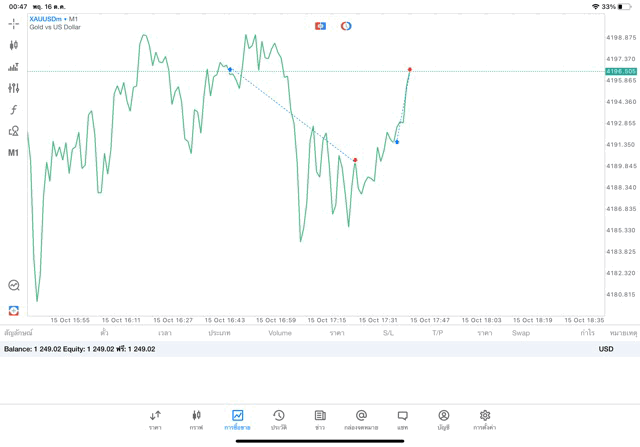Tap the blue-red square icon above chart
The height and width of the screenshot is (447, 640).
(x=320, y=26)
